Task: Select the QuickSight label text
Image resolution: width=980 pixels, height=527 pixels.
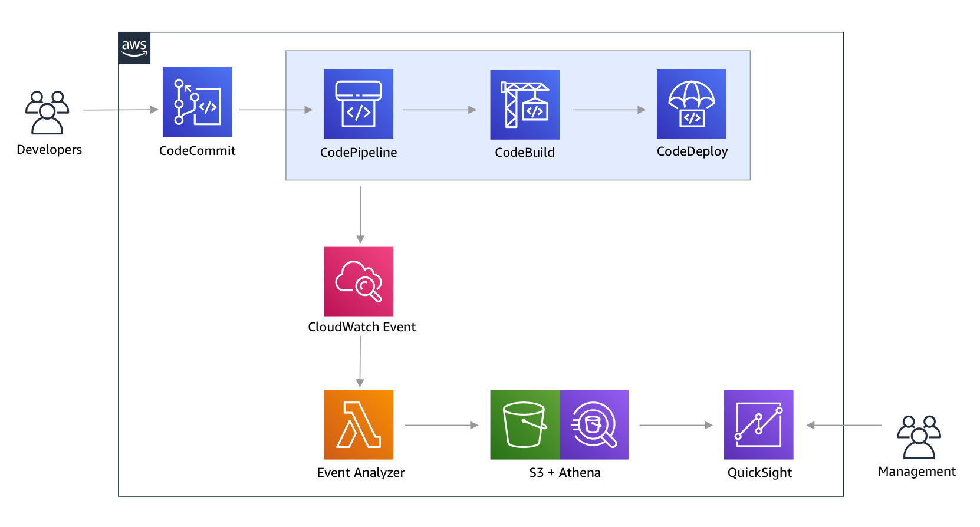Action: (x=759, y=473)
